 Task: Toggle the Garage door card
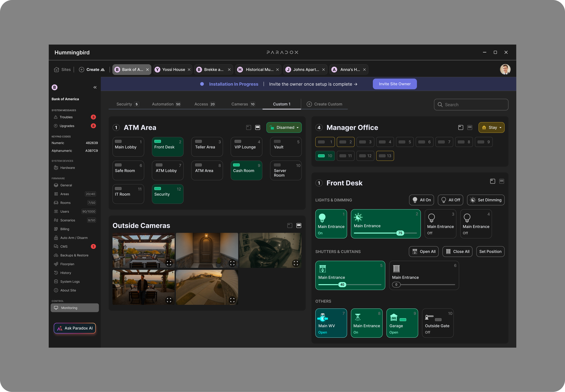(x=402, y=323)
